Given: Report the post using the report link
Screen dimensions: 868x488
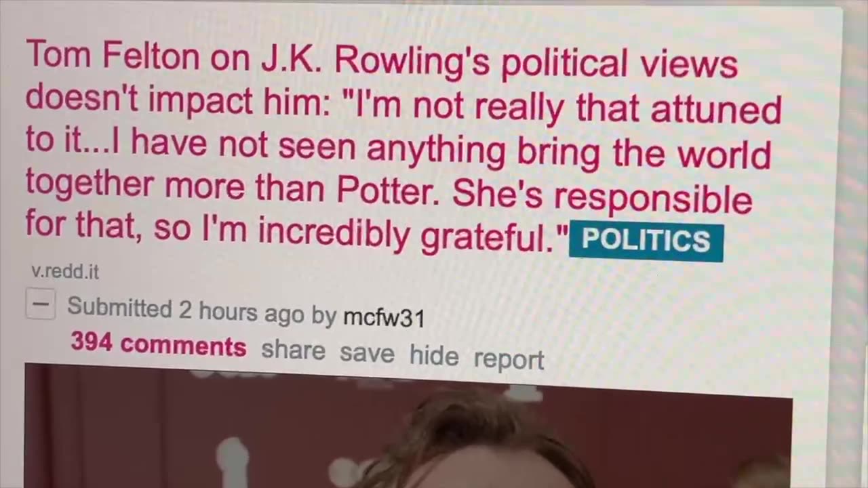Looking at the screenshot, I should tap(509, 359).
